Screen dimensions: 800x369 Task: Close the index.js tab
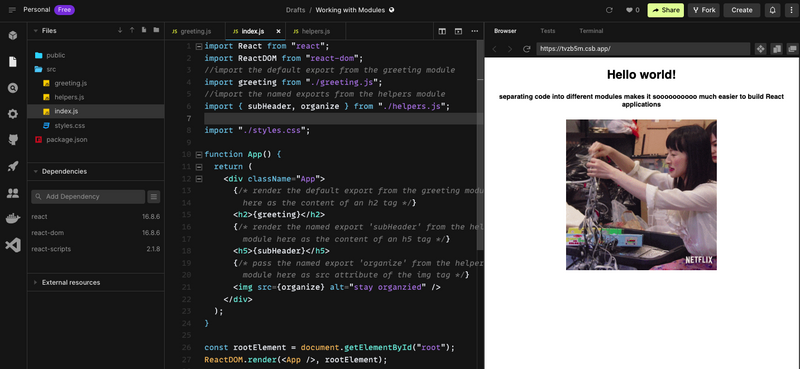(x=278, y=31)
